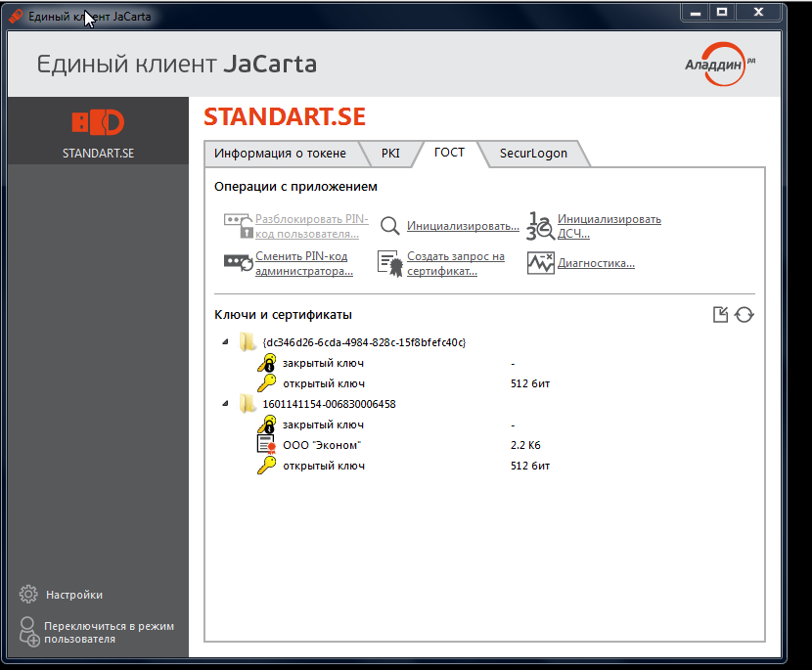Click 512 бит value under 1601141154-006830006458
Screen dimensions: 812x670
[530, 466]
